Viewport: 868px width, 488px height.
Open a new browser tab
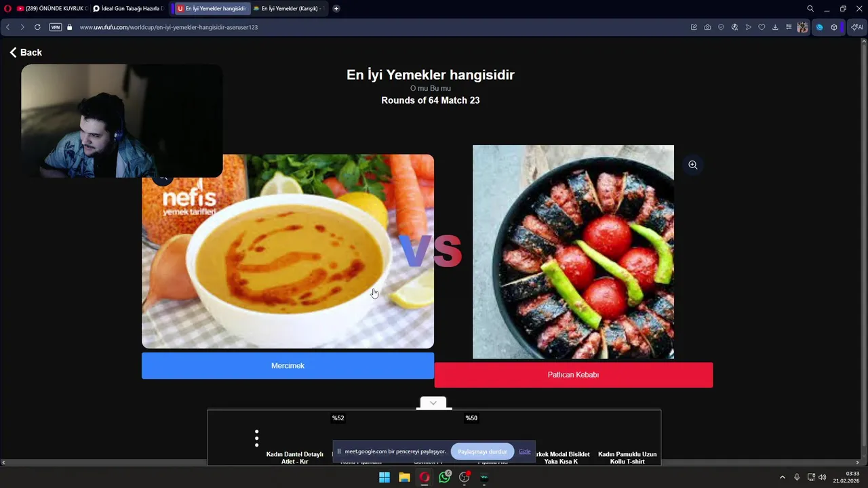(336, 9)
